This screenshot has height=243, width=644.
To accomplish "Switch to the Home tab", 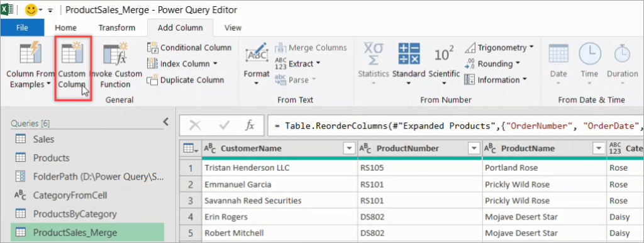I will 65,28.
